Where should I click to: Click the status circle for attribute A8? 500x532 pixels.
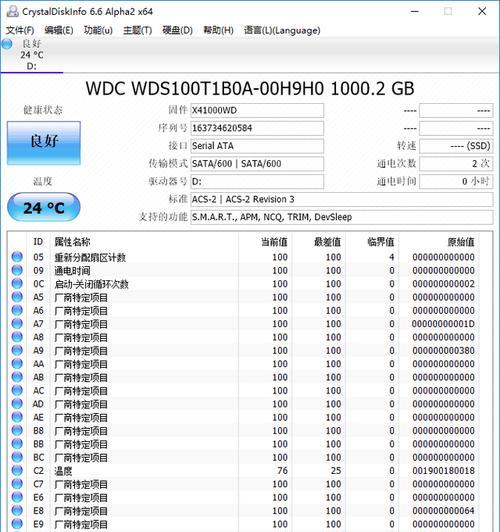pyautogui.click(x=17, y=337)
